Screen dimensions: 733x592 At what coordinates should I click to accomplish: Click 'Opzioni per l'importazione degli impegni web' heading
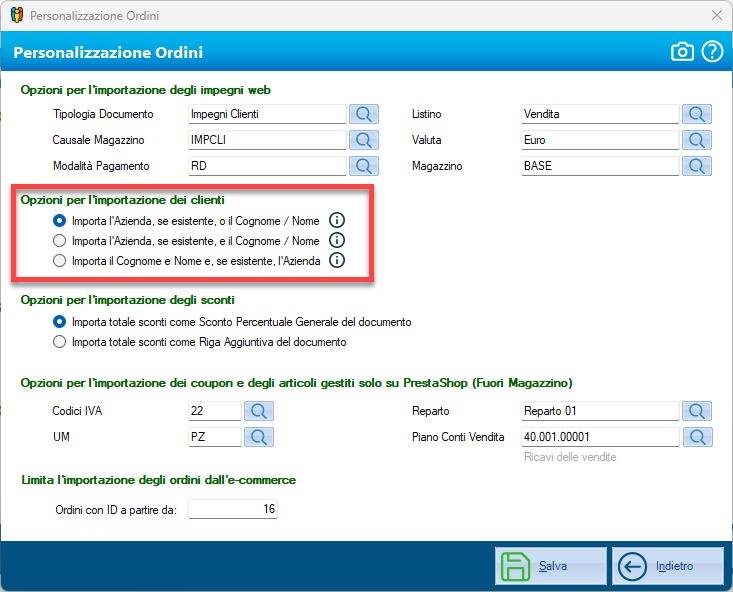(145, 90)
